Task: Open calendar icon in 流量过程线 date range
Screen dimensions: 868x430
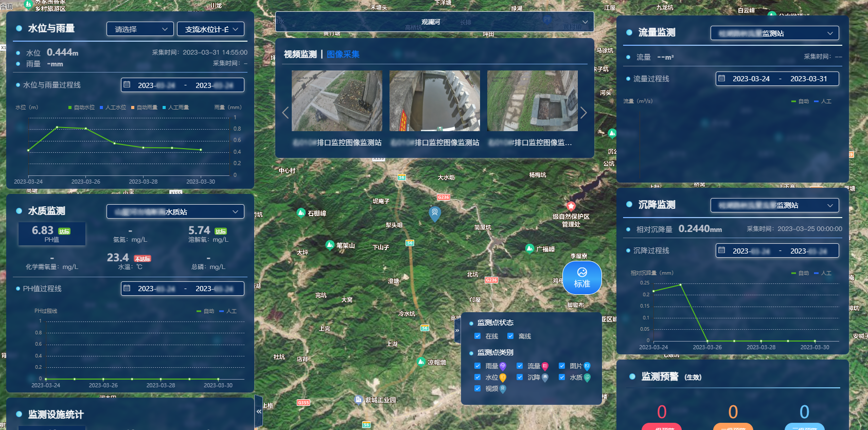Action: (x=722, y=79)
